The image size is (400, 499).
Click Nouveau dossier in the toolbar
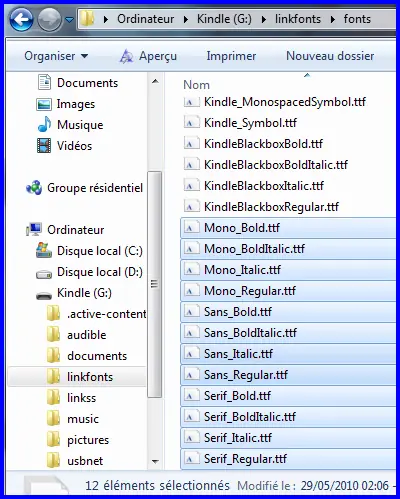coord(330,56)
